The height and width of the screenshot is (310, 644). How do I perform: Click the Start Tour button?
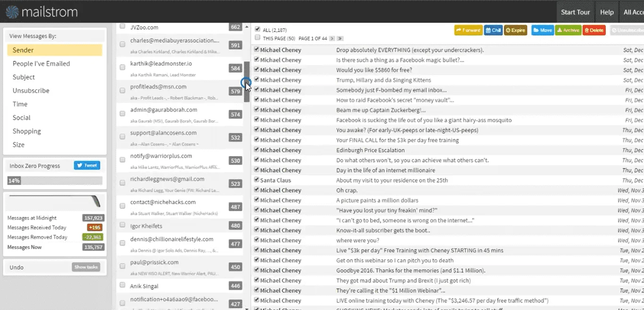pos(575,12)
